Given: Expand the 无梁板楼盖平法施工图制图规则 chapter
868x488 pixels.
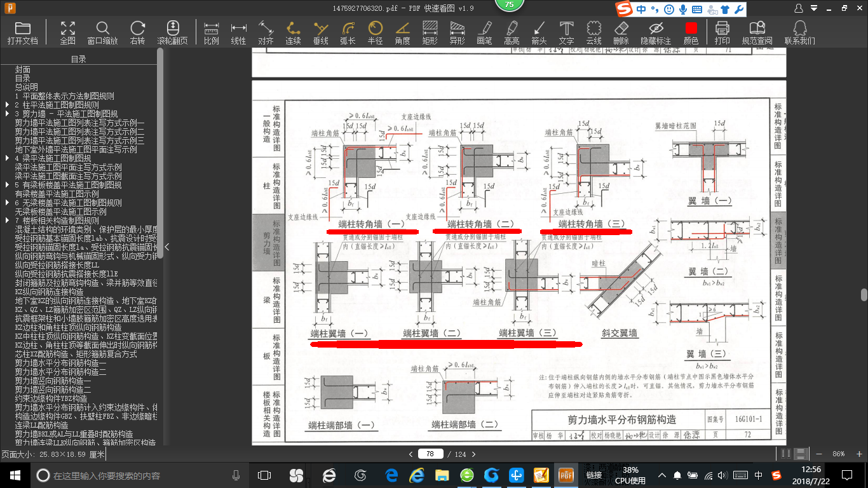Looking at the screenshot, I should point(7,203).
